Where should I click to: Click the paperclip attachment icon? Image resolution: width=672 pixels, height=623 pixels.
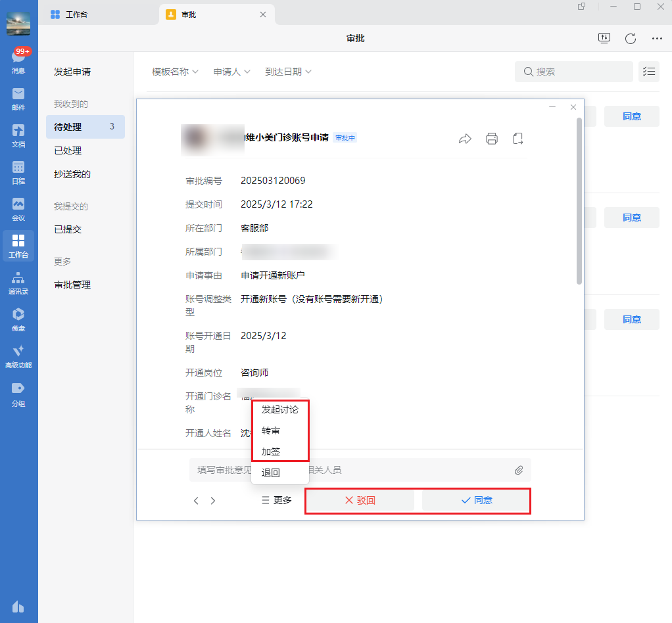pyautogui.click(x=518, y=470)
